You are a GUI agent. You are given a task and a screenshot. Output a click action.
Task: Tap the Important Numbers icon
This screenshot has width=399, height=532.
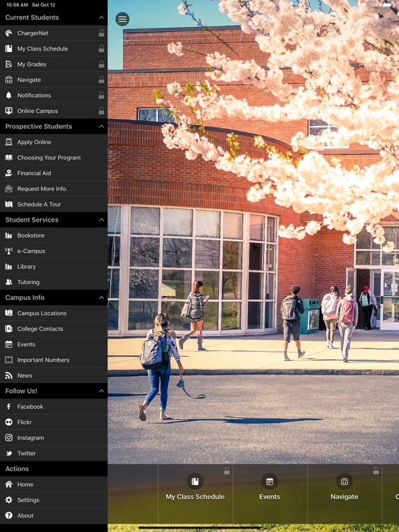click(x=9, y=360)
